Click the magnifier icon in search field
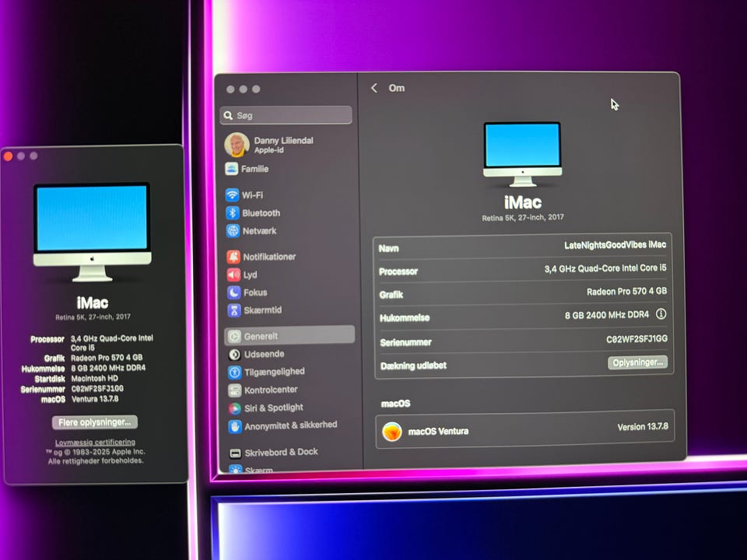 [228, 116]
